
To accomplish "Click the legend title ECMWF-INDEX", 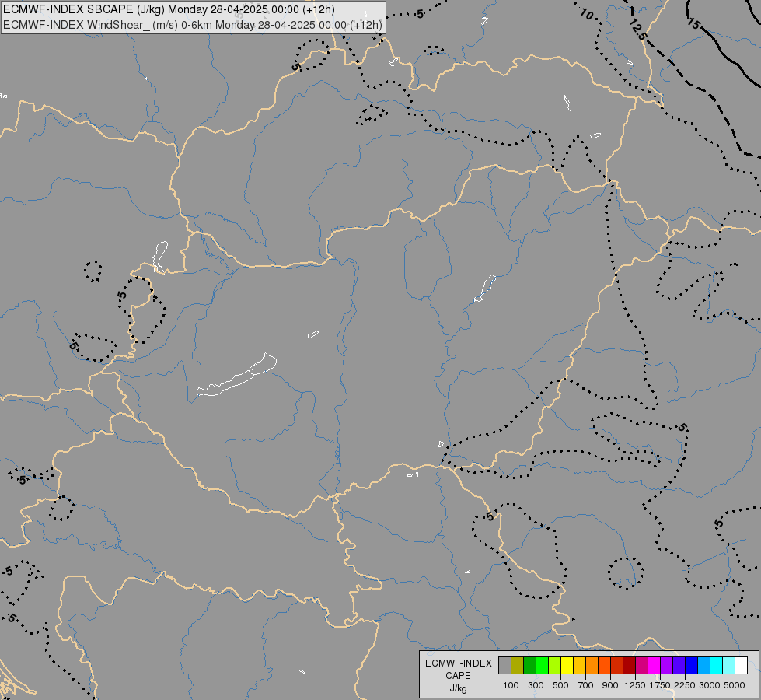I will 458,663.
